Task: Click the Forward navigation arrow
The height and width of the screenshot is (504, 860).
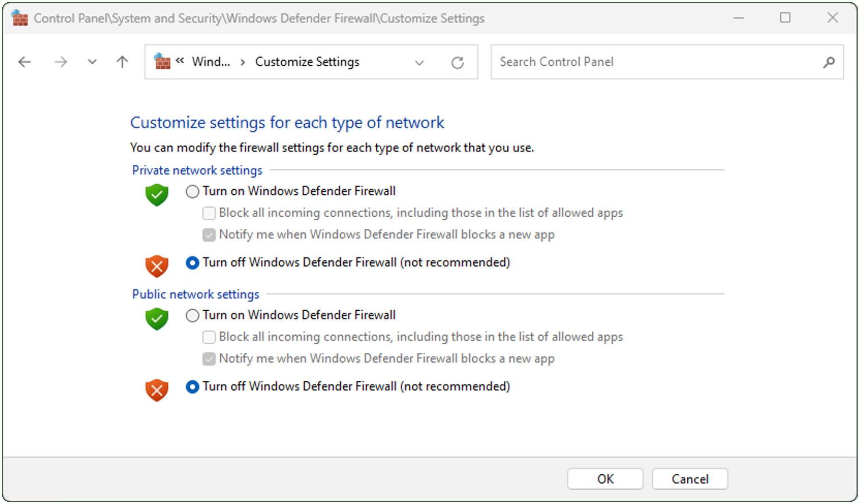Action: coord(61,62)
